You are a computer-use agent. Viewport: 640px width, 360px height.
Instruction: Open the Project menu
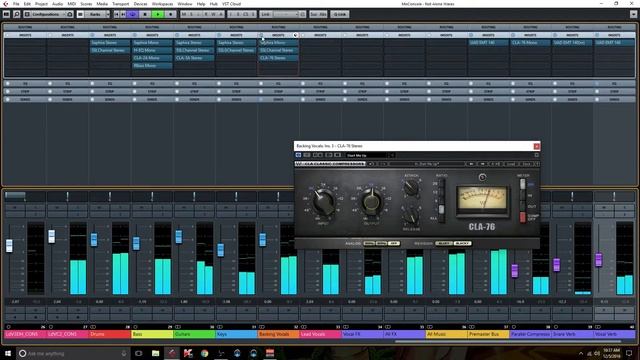point(41,4)
